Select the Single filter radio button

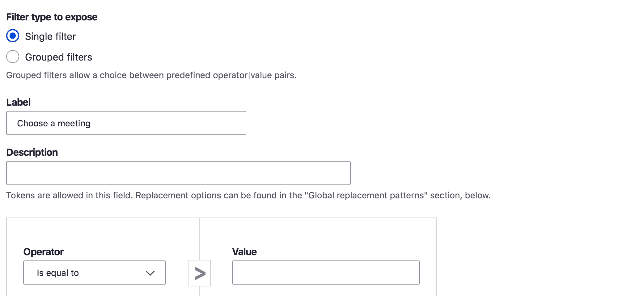click(x=13, y=36)
